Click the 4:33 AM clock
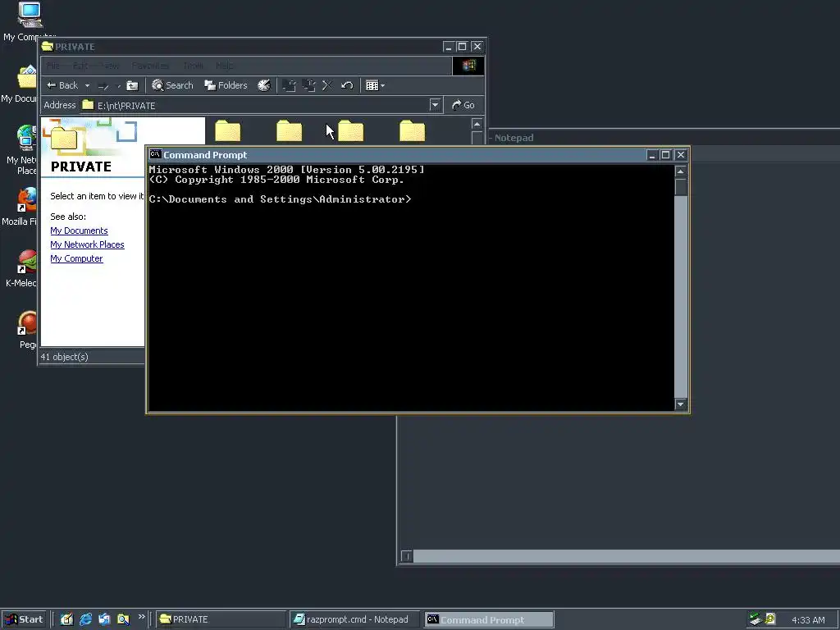The width and height of the screenshot is (840, 630). click(x=808, y=620)
